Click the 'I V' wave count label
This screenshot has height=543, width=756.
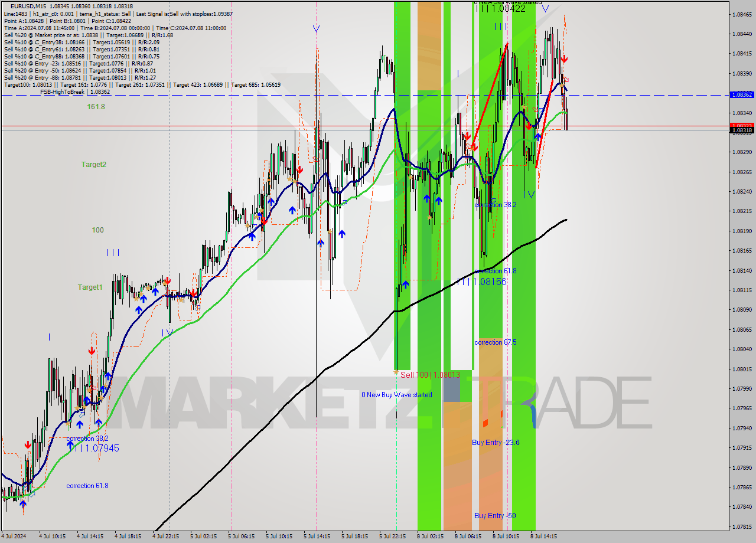click(x=167, y=333)
